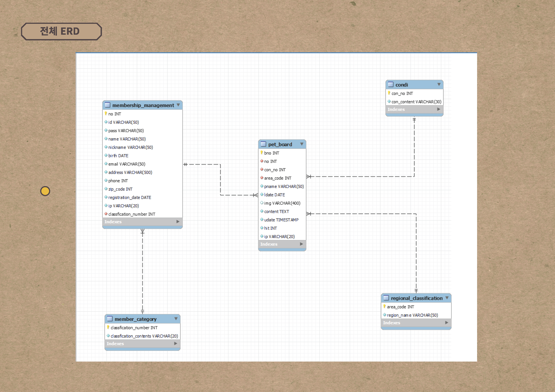Click the member_category table icon

[x=110, y=319]
